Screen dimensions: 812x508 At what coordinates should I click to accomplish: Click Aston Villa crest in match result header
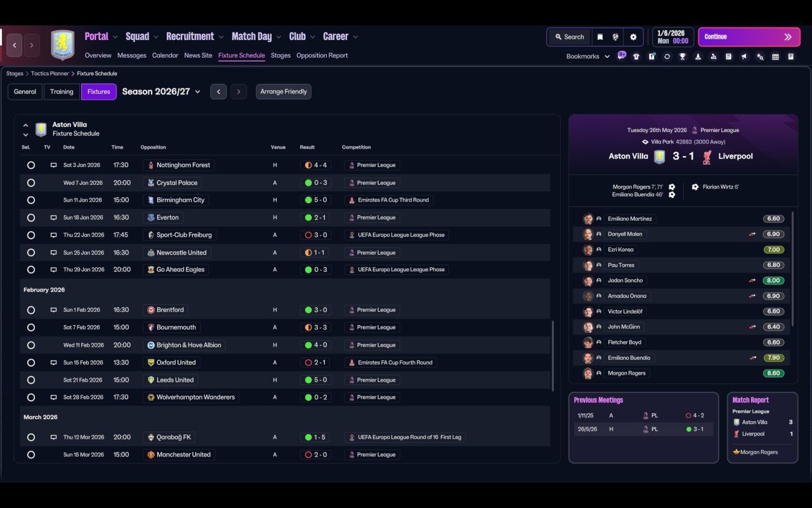[660, 157]
